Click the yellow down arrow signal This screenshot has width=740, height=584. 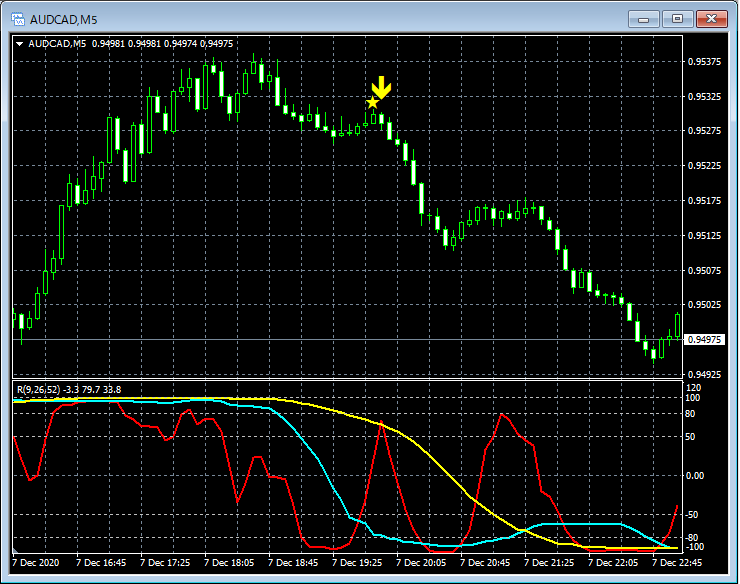click(x=381, y=87)
